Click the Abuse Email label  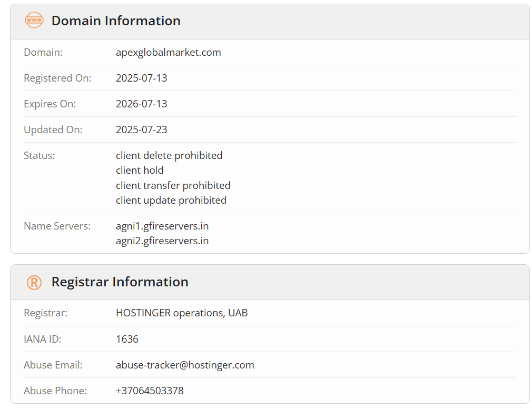click(53, 365)
